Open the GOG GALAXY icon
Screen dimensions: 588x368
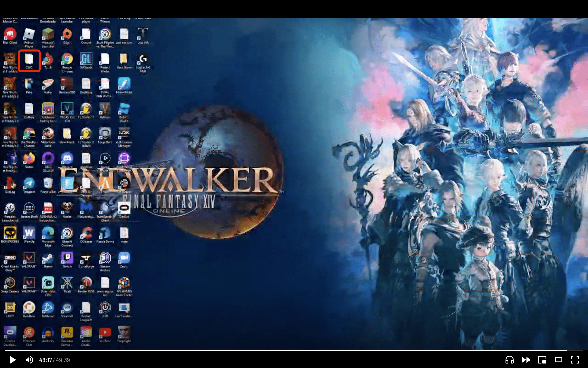click(x=48, y=162)
